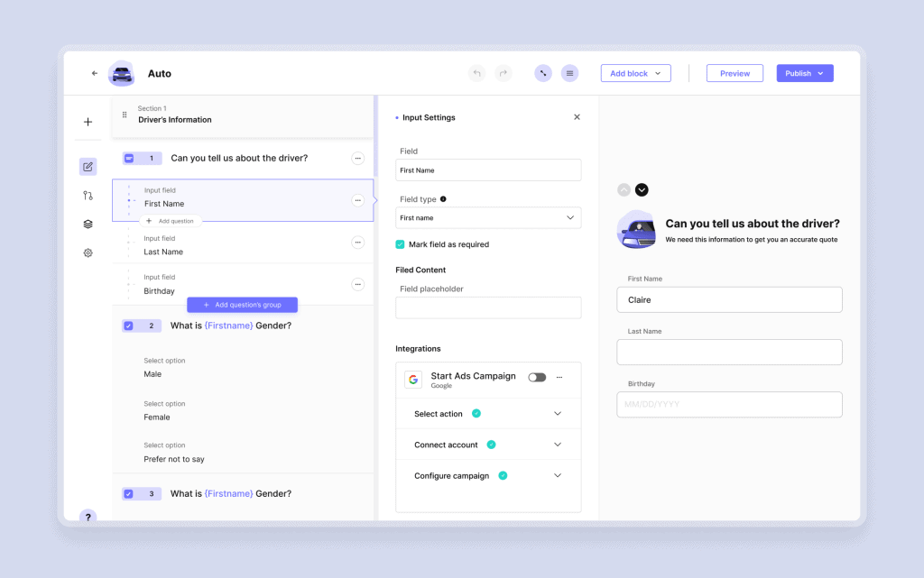Select the Birthday input field row
Screen dimensions: 924x578
point(243,284)
